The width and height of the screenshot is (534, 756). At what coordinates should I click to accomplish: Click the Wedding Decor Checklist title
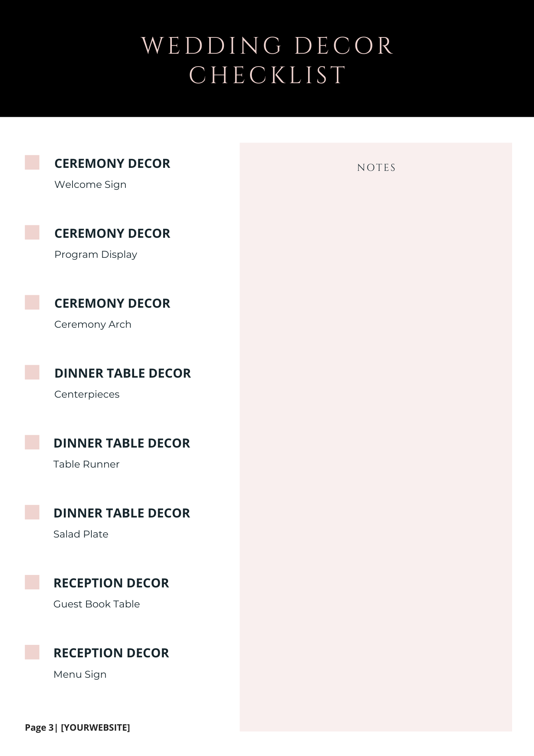coord(267,60)
